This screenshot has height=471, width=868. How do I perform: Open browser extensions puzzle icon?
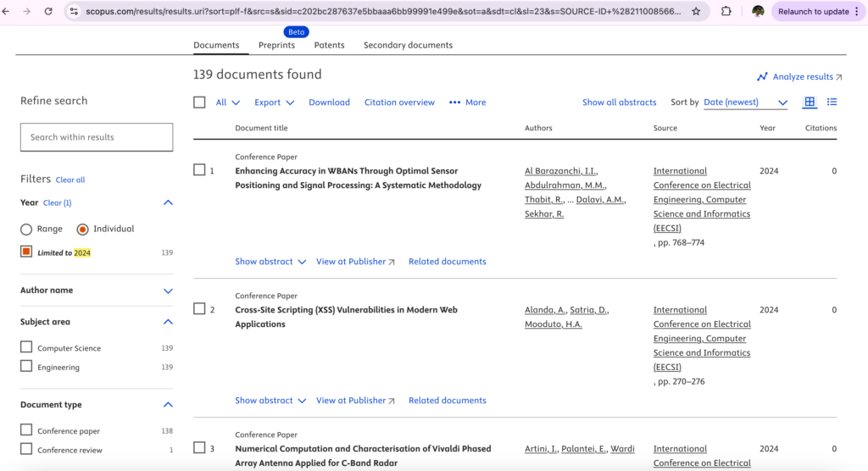[726, 12]
